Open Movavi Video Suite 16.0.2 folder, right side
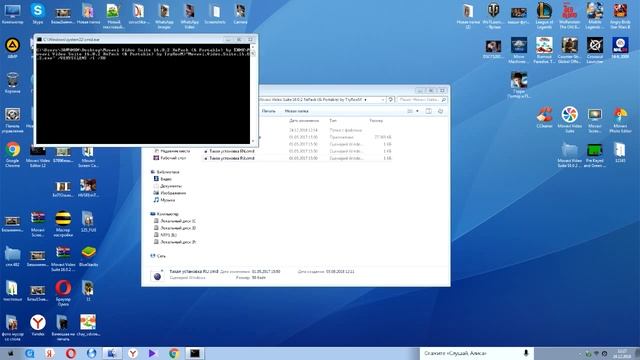This screenshot has width=640, height=360. [569, 154]
